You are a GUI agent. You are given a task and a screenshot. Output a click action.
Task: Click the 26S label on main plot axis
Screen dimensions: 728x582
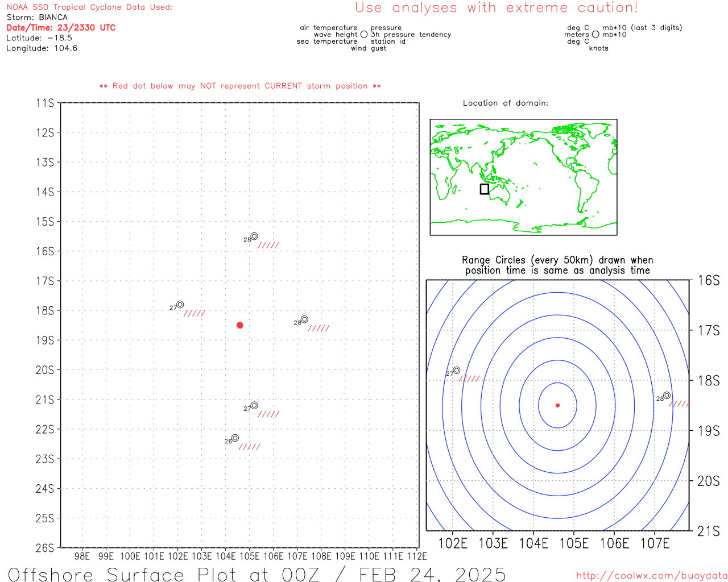point(45,548)
